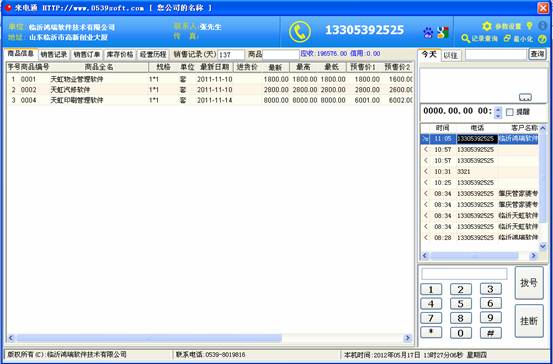553x364 pixels.
Task: Click the 商品 filter input field
Action: point(281,55)
